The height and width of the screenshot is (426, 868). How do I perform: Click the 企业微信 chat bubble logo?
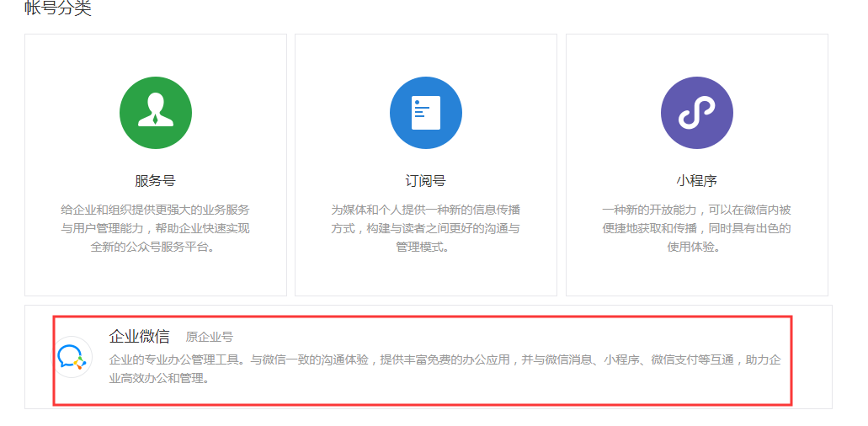point(73,357)
